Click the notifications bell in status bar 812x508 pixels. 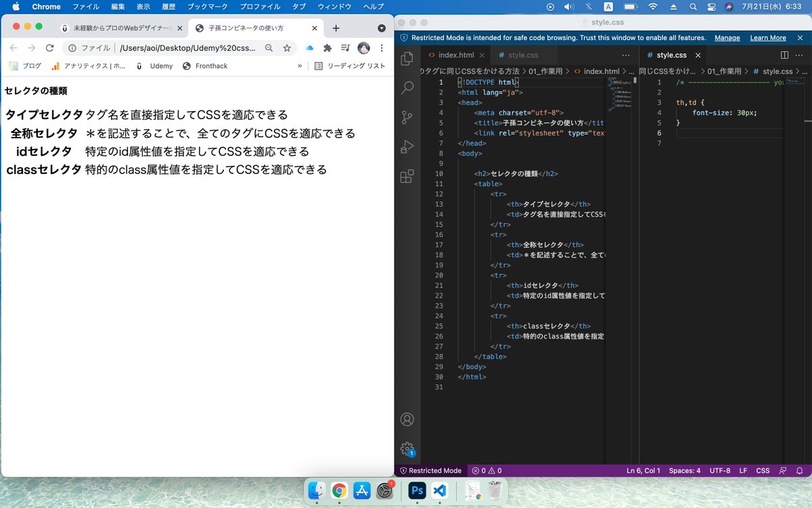800,470
